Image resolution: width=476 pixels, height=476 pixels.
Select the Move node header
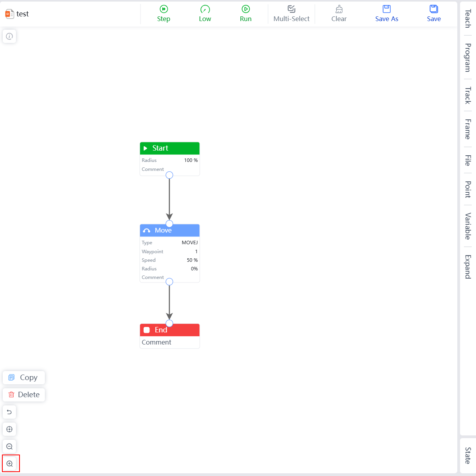(170, 231)
